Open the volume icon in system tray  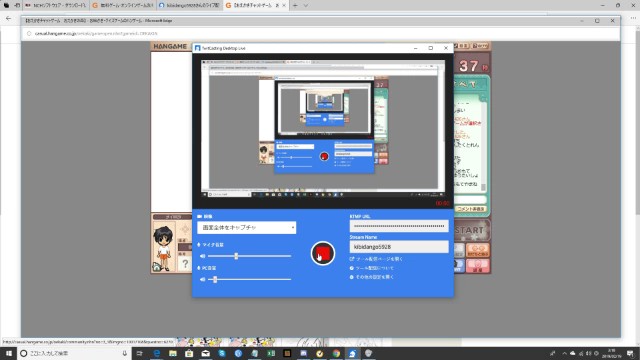coord(588,353)
